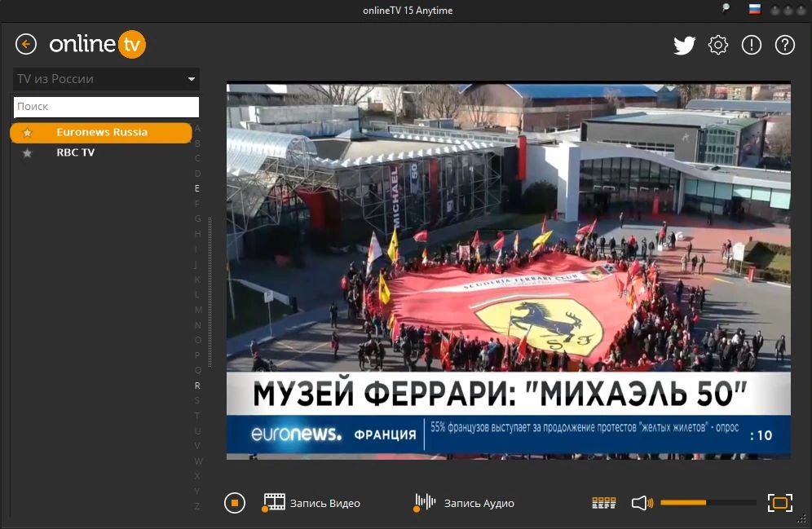Select the RBC TV channel
812x529 pixels.
[x=101, y=152]
